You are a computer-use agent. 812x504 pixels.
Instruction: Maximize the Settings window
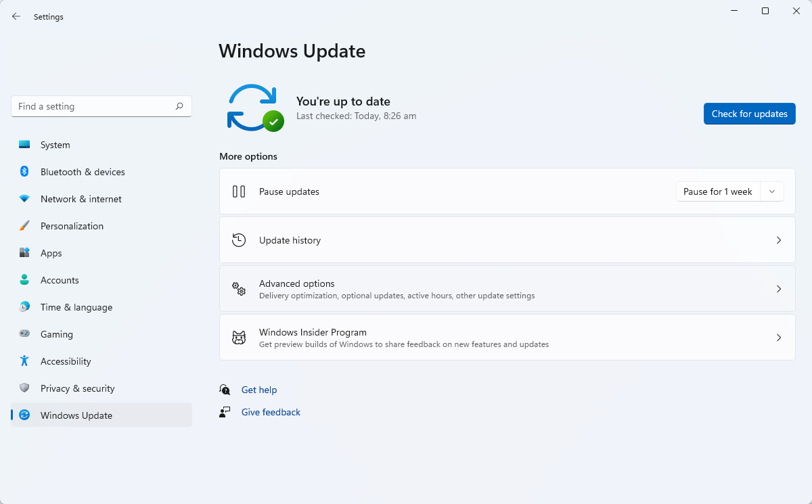coord(765,11)
